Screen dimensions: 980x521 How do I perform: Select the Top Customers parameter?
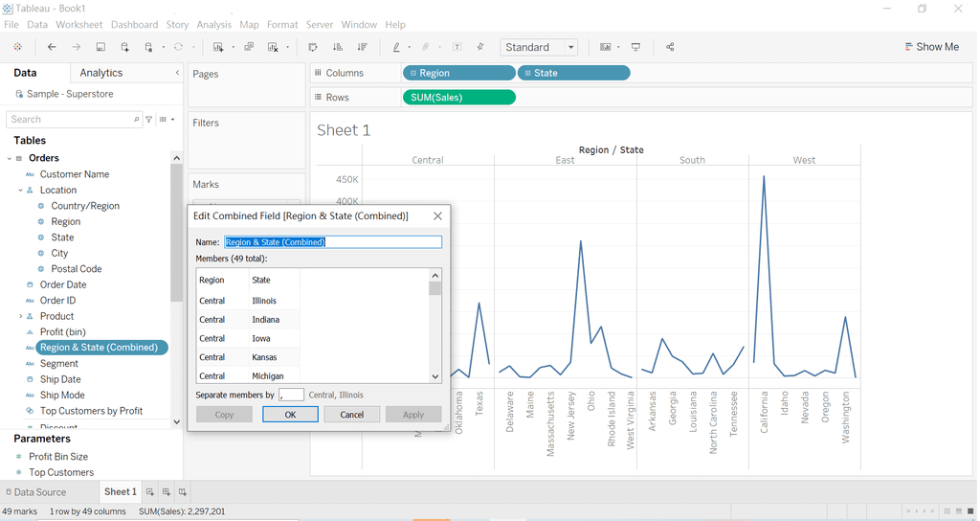coord(61,472)
